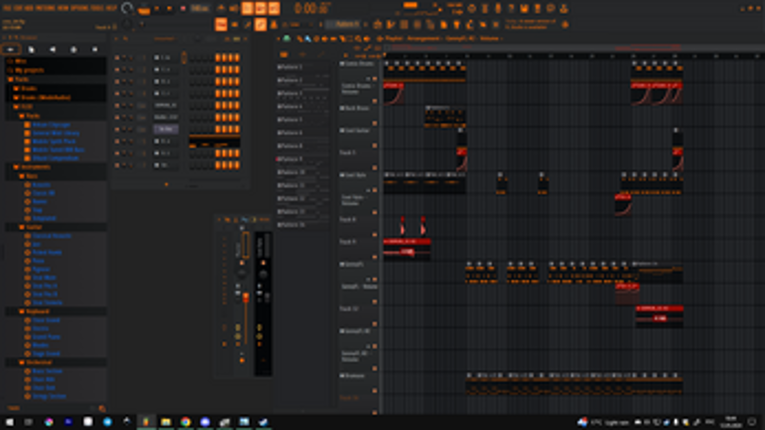Image resolution: width=765 pixels, height=430 pixels.
Task: Click the main volume knob beside the HELP menu
Action: [x=127, y=8]
